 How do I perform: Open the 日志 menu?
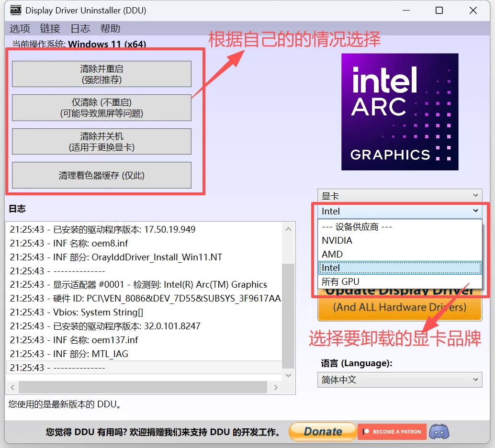(80, 28)
